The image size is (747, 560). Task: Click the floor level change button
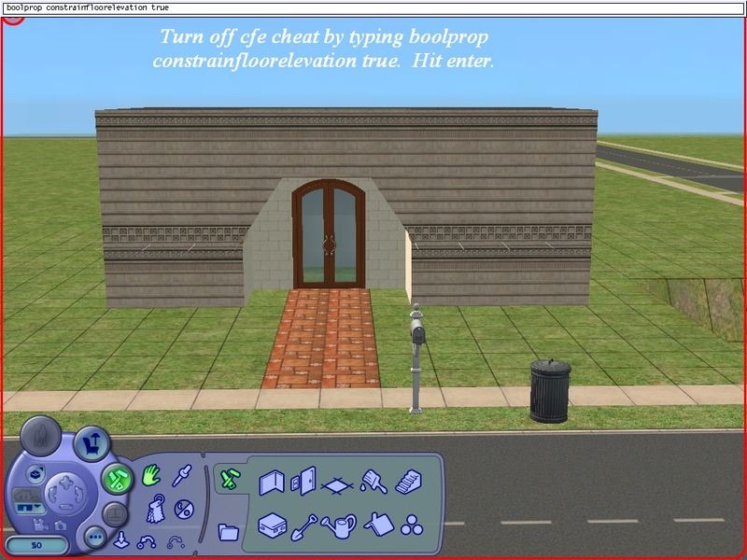[35, 474]
